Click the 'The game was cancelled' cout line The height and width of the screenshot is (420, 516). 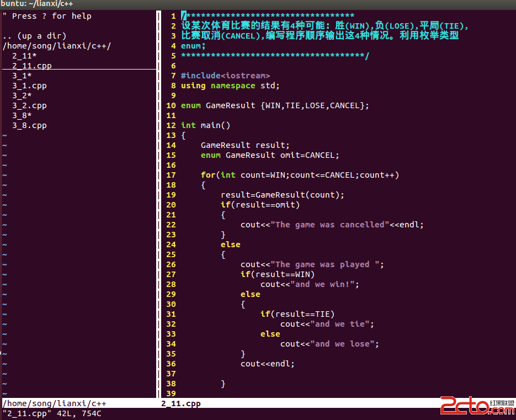click(x=332, y=225)
